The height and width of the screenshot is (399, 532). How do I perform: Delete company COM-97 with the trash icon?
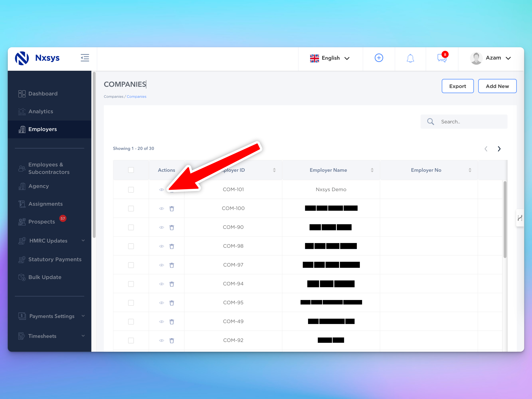pyautogui.click(x=171, y=265)
